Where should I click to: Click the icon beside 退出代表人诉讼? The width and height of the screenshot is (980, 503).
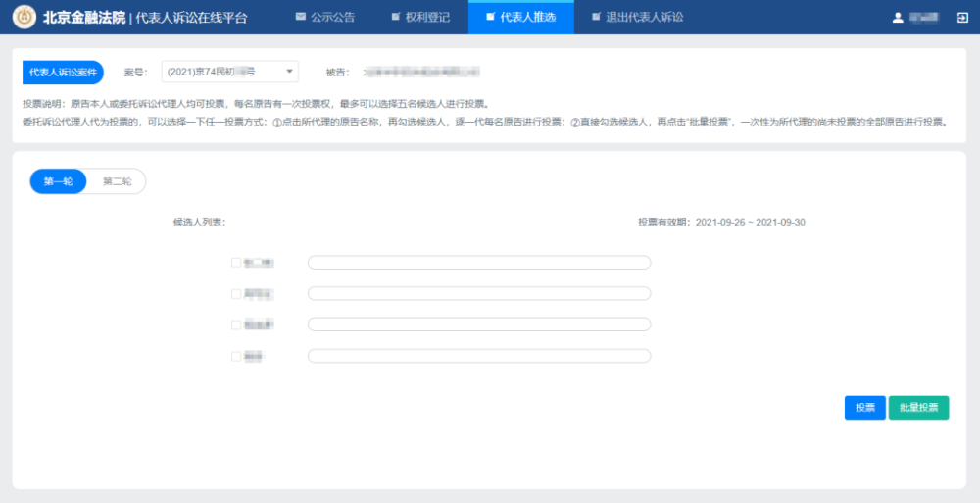coord(596,17)
